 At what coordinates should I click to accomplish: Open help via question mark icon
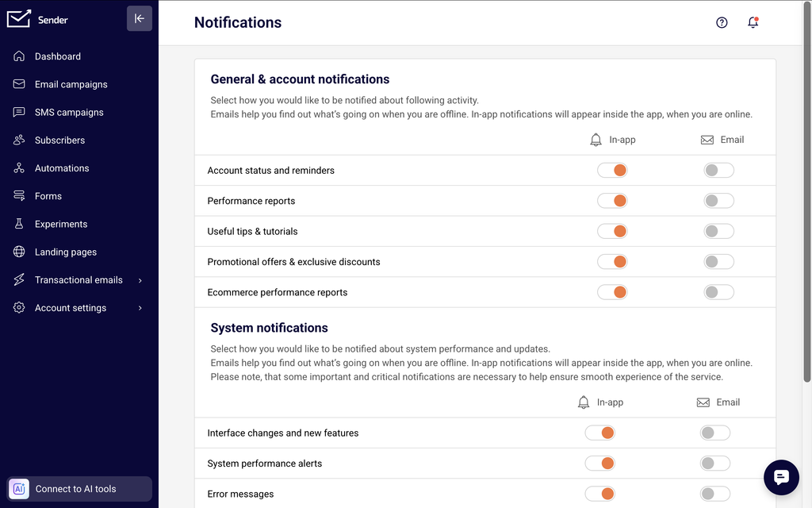[x=722, y=22]
